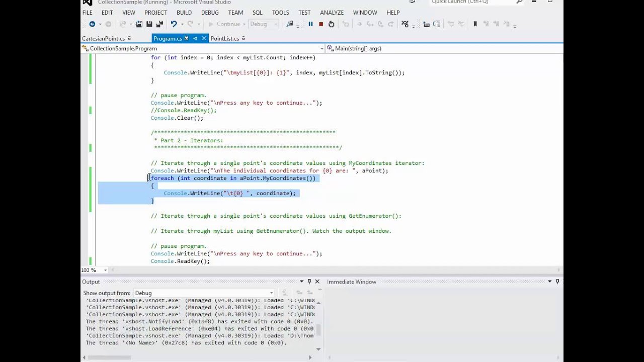Open Output panel window position dropdown arrow

click(x=302, y=282)
